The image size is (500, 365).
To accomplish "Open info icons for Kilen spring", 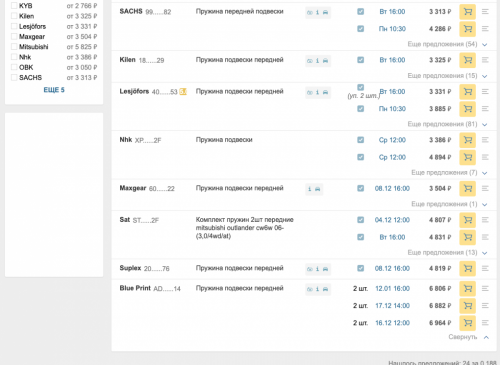I will click(318, 61).
